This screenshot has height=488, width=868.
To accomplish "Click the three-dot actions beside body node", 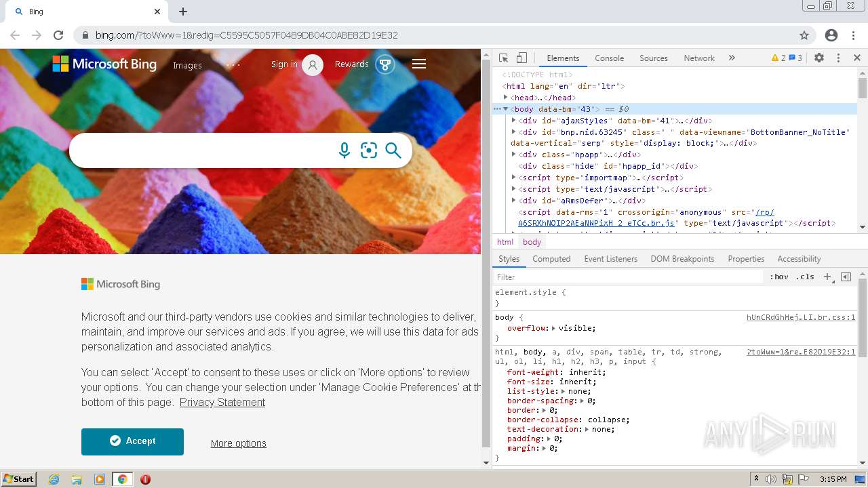I will [x=497, y=109].
